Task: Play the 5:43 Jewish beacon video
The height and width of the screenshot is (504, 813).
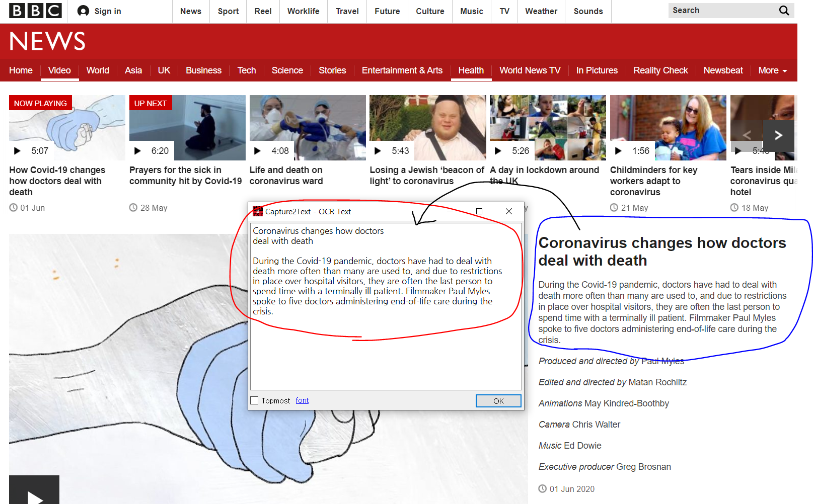Action: [378, 151]
